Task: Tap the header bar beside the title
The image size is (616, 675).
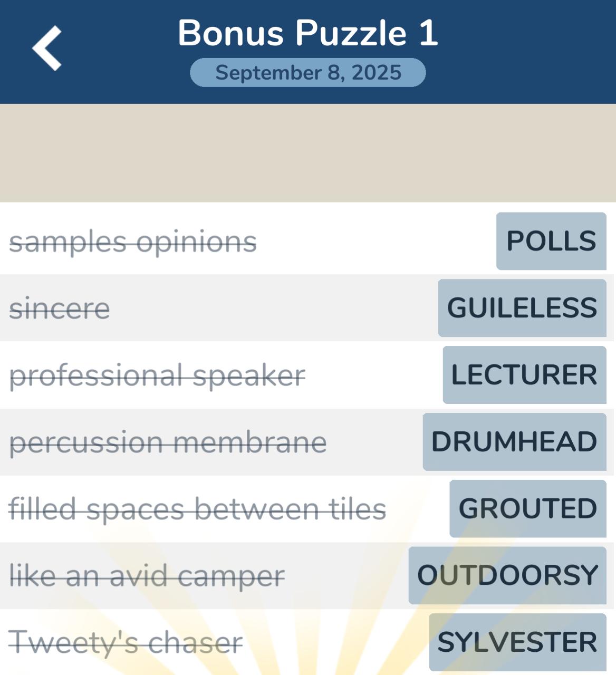Action: point(527,52)
